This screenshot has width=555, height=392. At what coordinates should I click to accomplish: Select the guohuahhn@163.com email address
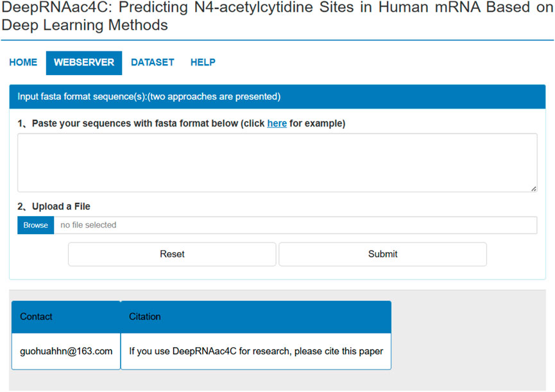pos(66,351)
